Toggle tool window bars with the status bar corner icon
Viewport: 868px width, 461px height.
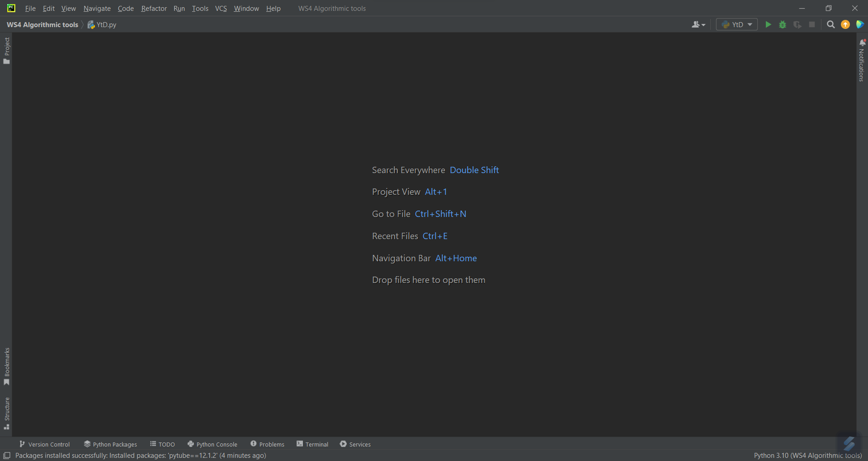tap(7, 456)
